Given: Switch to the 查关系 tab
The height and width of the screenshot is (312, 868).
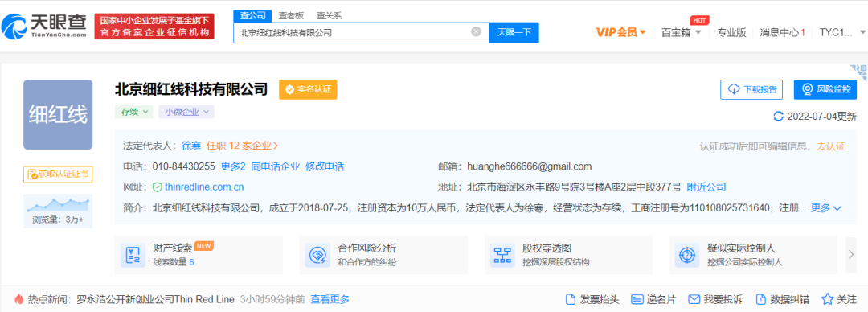Looking at the screenshot, I should (329, 15).
